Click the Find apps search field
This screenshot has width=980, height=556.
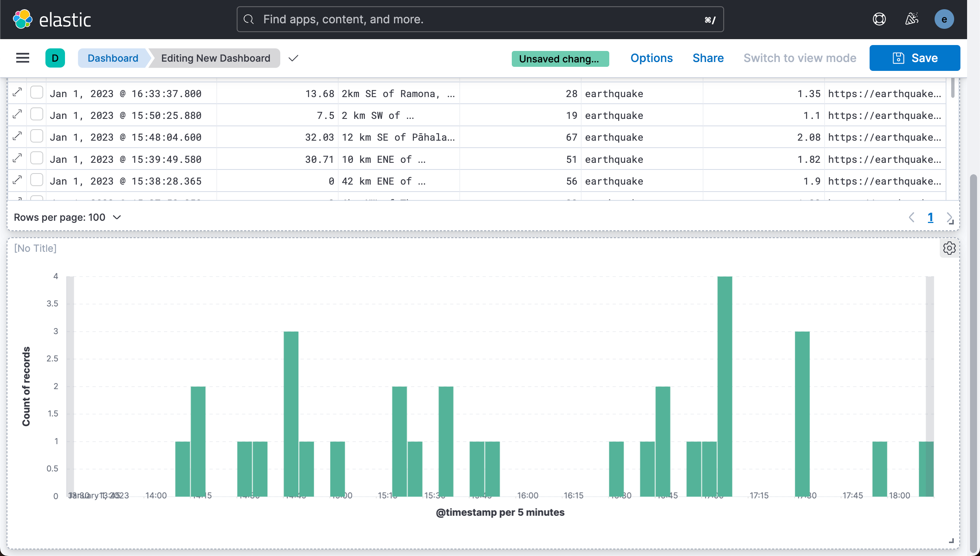(479, 19)
